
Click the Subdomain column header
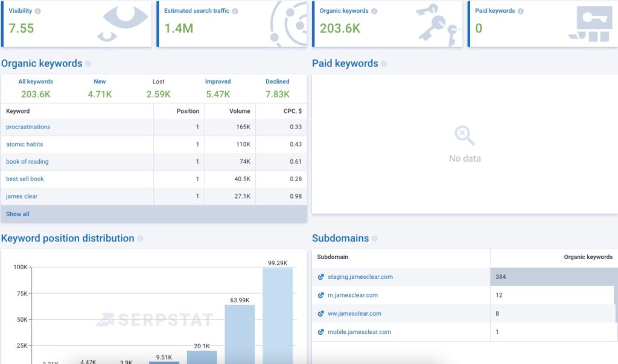click(333, 257)
